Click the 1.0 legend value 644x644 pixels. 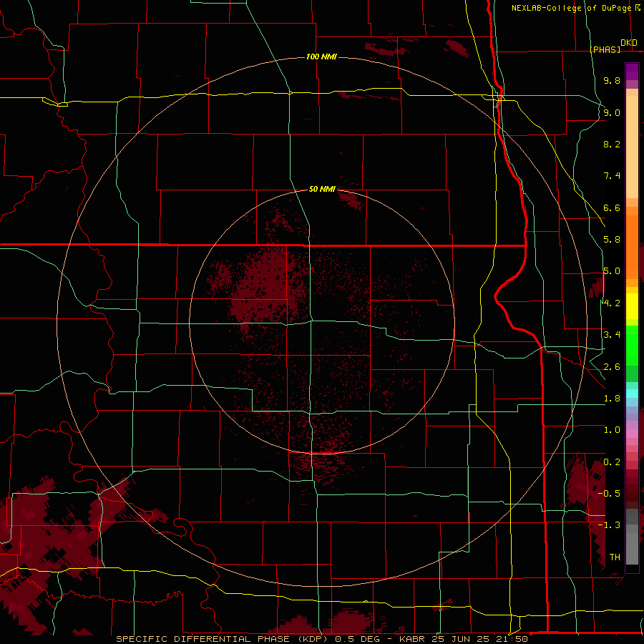tap(612, 430)
